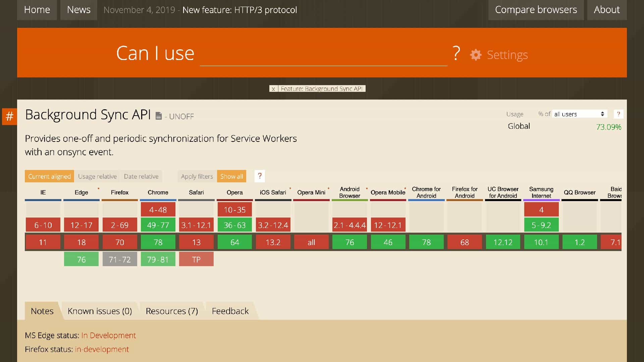Click the Settings gear icon
The width and height of the screenshot is (644, 362).
coord(476,55)
